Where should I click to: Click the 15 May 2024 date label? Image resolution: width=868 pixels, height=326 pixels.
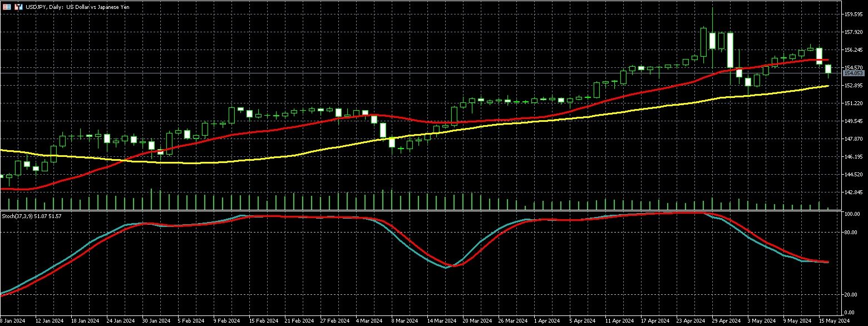pyautogui.click(x=834, y=321)
